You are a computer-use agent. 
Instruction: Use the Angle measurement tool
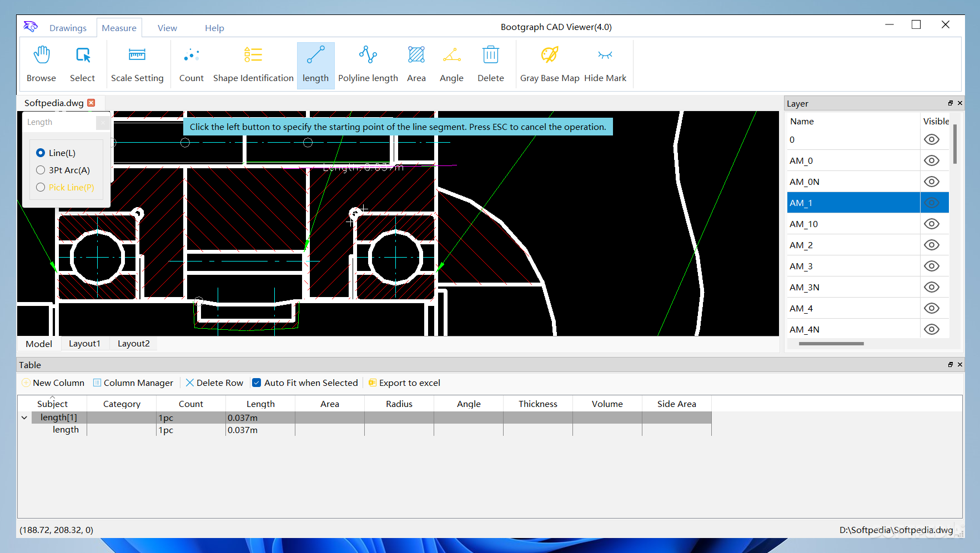(451, 64)
